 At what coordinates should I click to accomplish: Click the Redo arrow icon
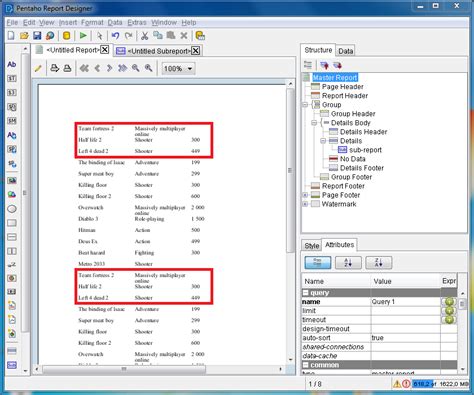tap(128, 35)
